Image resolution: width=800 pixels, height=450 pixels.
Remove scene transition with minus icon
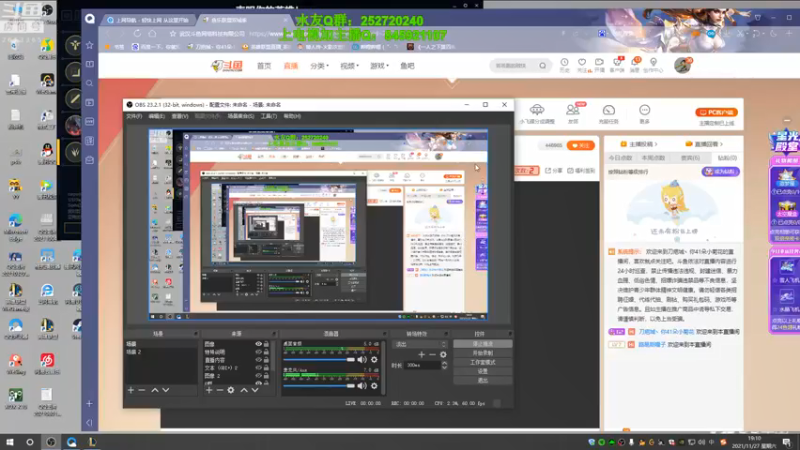click(x=432, y=355)
